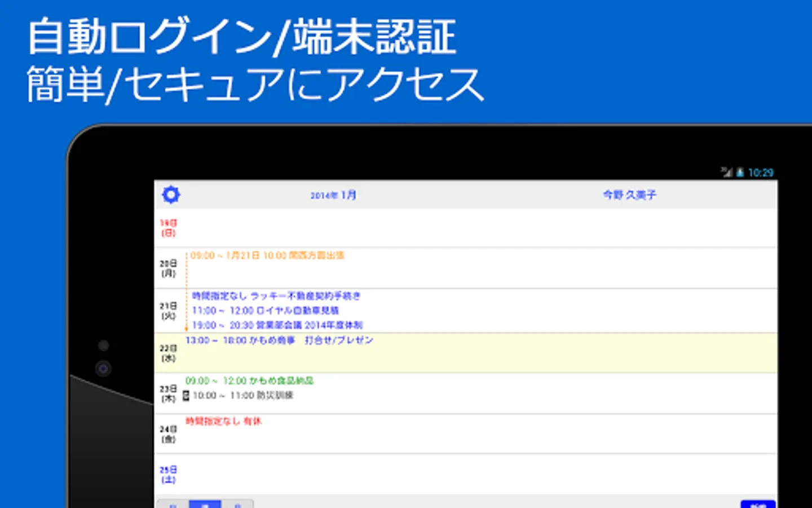
Task: Open the 09:00 ~ 1月21日 10:00 orange event
Action: [x=267, y=256]
